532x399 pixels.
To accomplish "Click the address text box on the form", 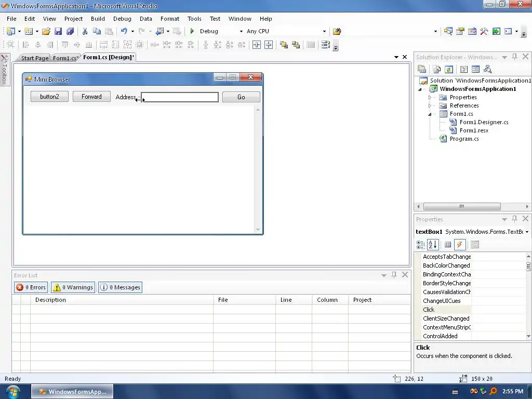I will [180, 97].
